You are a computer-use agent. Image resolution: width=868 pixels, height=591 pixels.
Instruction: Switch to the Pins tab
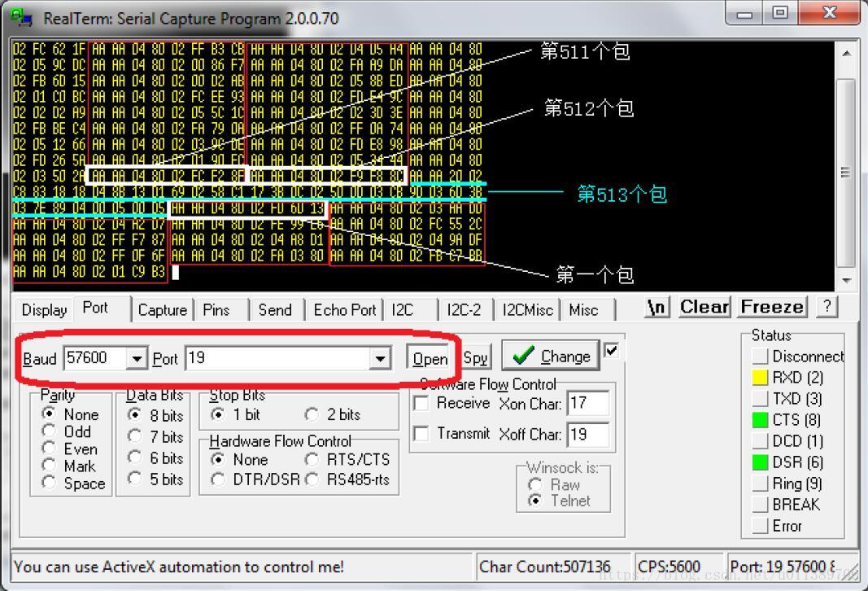(x=216, y=309)
